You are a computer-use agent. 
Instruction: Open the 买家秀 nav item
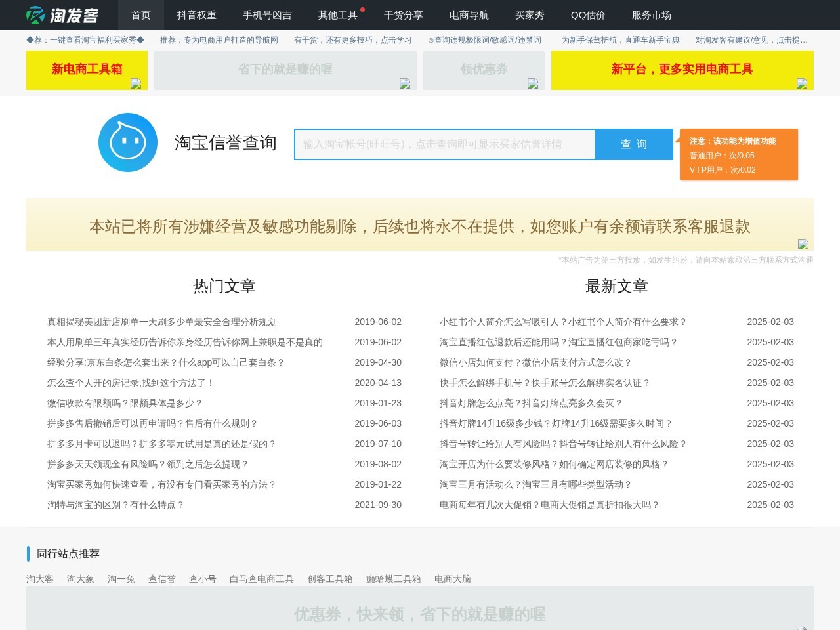tap(530, 15)
